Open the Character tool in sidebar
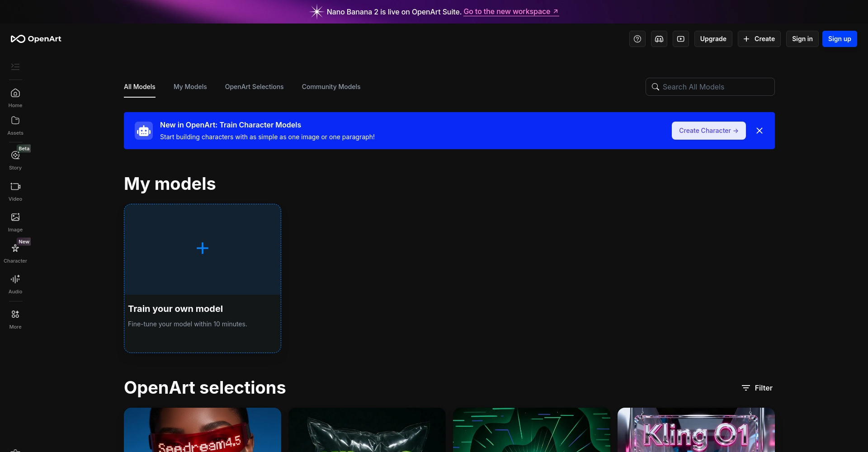 click(15, 253)
